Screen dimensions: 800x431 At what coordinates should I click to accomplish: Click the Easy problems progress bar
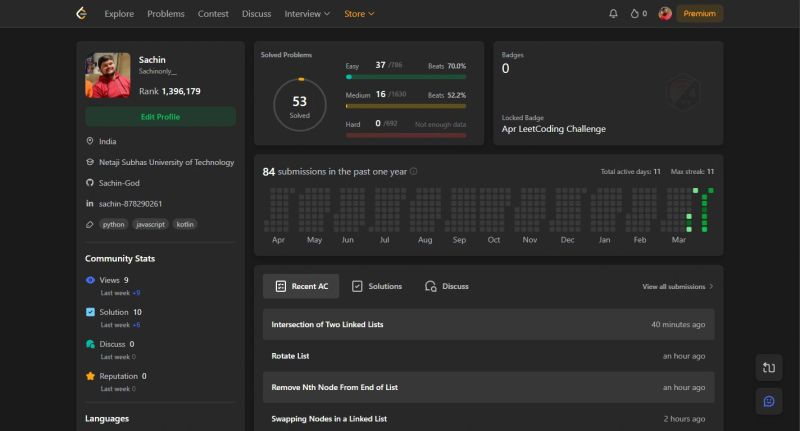pos(406,77)
